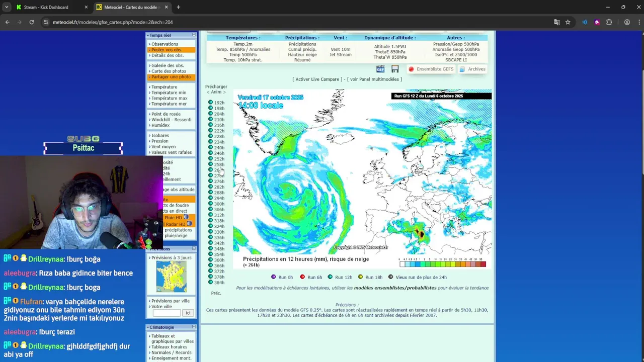Open GIF animation export icon
The width and height of the screenshot is (644, 362).
click(x=380, y=69)
